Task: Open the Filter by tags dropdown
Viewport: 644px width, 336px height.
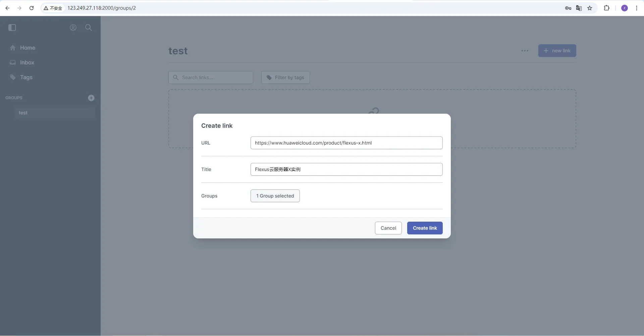Action: pos(285,77)
